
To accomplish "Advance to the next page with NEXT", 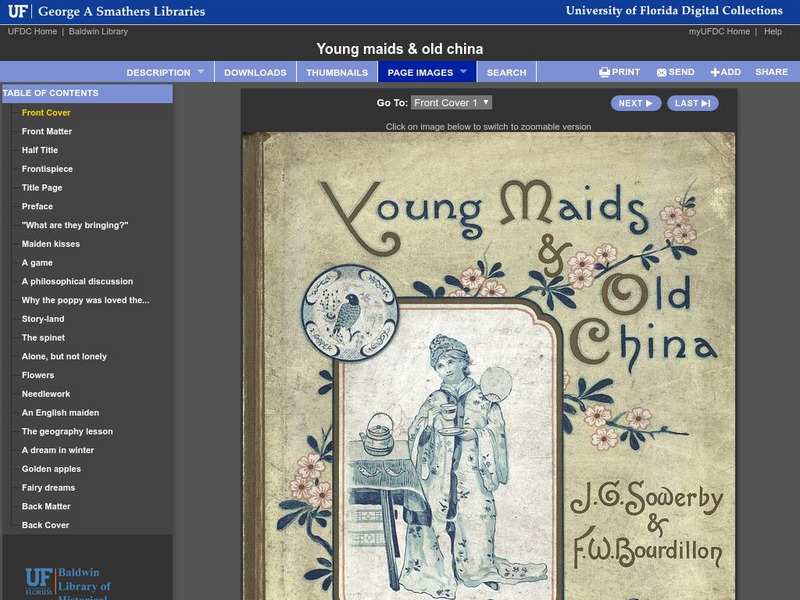I will [x=638, y=104].
